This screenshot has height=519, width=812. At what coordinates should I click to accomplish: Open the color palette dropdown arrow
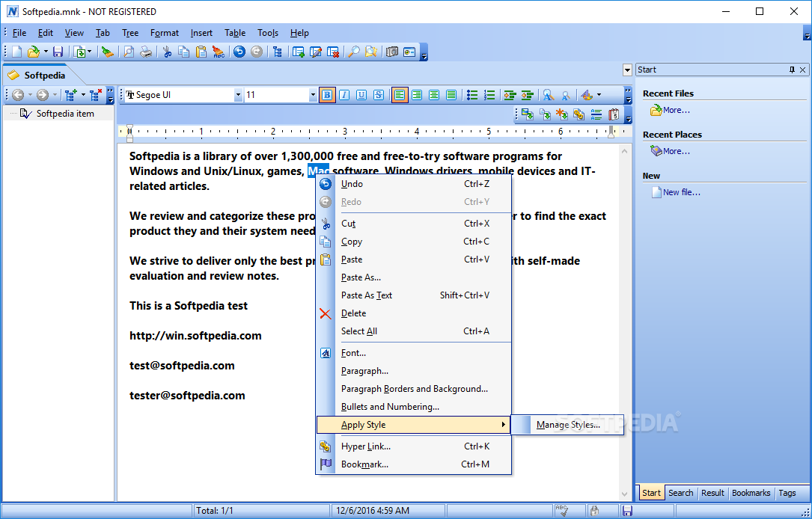pos(599,95)
